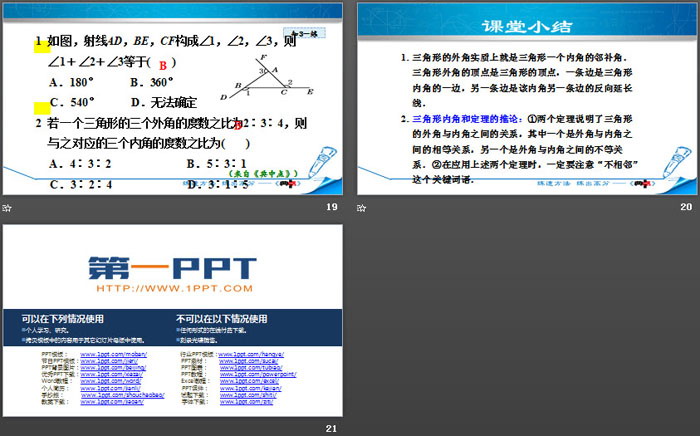This screenshot has width=700, height=436.
Task: Click the animation star icon under slide 20
Action: coord(361,206)
